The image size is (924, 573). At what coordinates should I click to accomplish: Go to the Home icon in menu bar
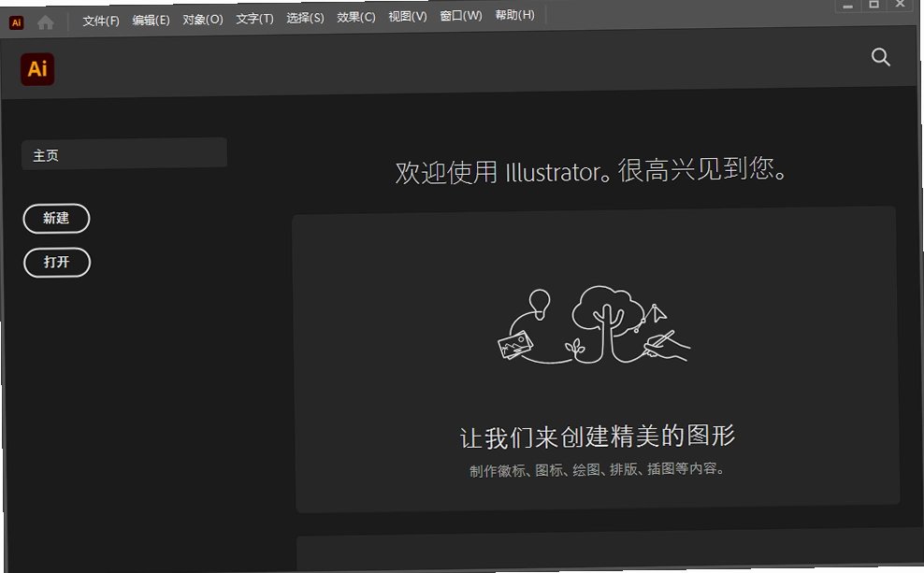(46, 22)
